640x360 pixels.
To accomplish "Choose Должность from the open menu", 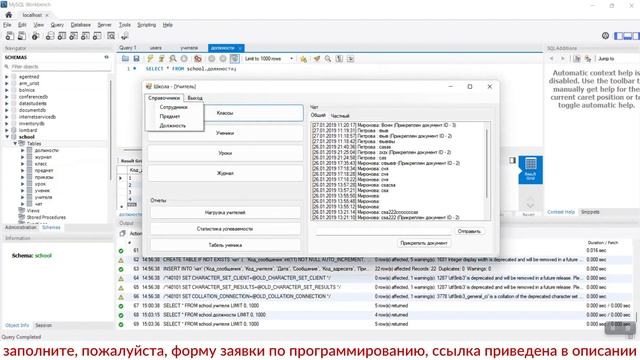I will (173, 126).
